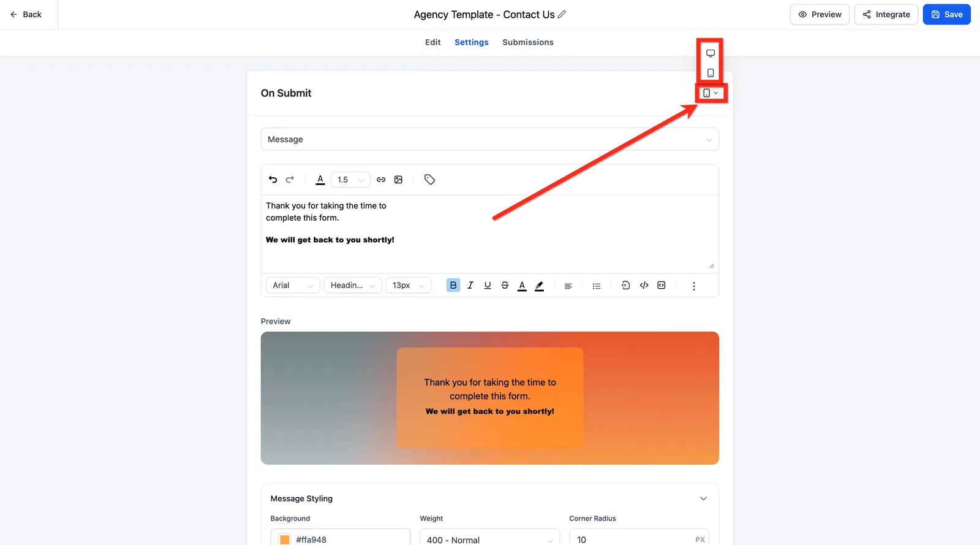
Task: Switch to the Edit tab
Action: point(433,42)
